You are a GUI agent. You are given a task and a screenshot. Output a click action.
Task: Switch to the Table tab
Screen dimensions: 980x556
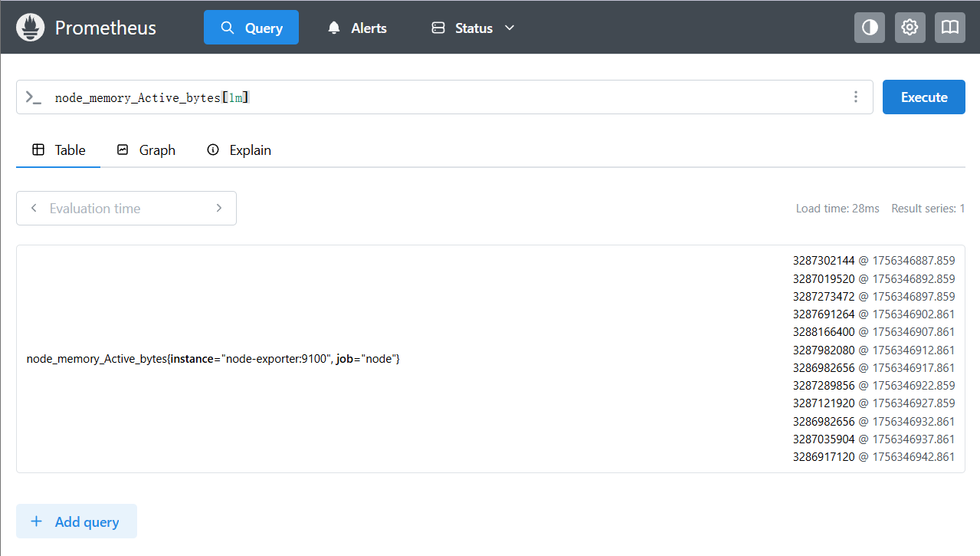(58, 150)
